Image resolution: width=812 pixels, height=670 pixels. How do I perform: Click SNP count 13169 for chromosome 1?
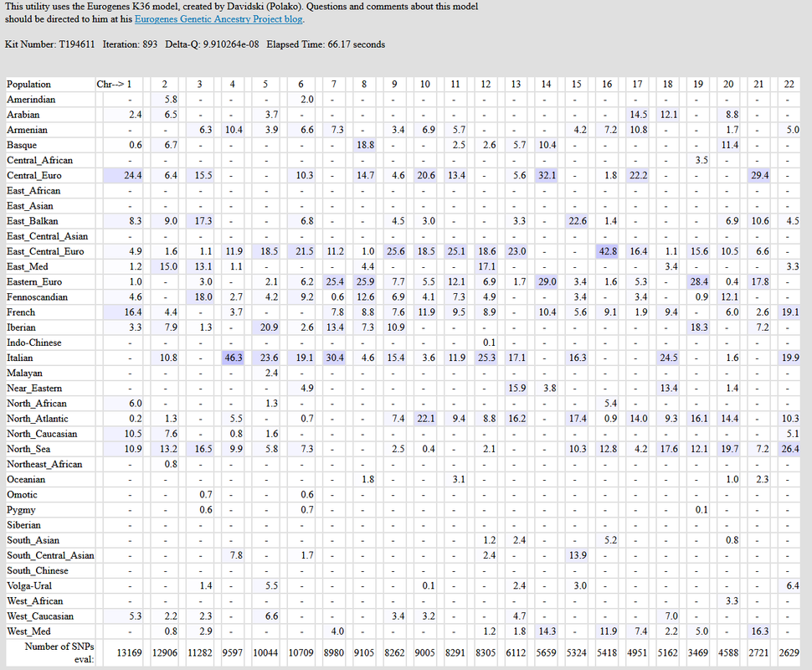coord(129,653)
